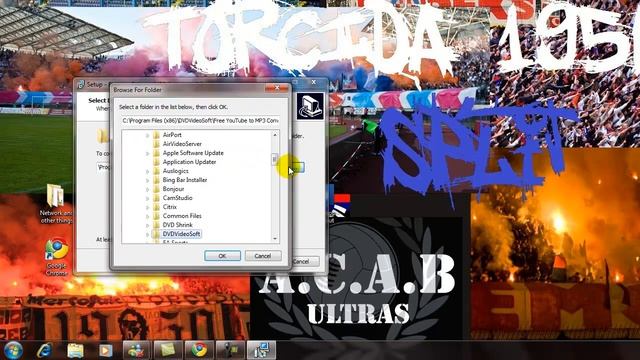Click the folder list scroll-up arrow
Screen dimensions: 640x360
[x=275, y=135]
